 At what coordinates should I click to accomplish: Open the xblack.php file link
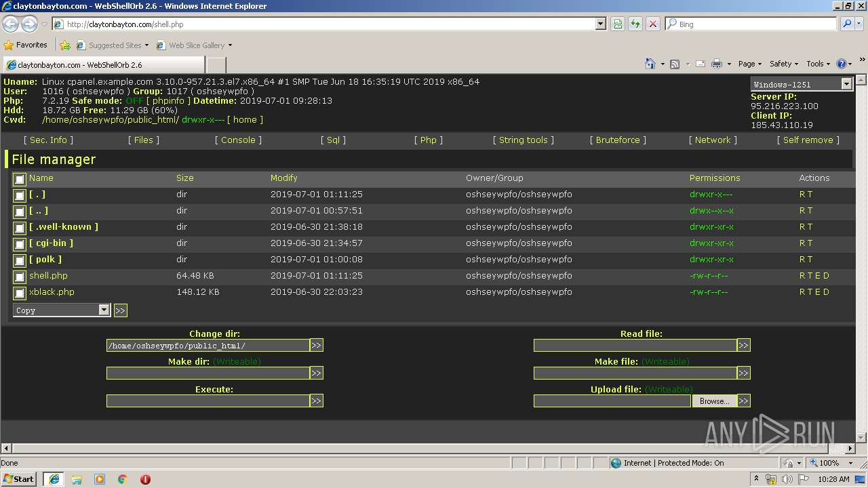tap(52, 292)
